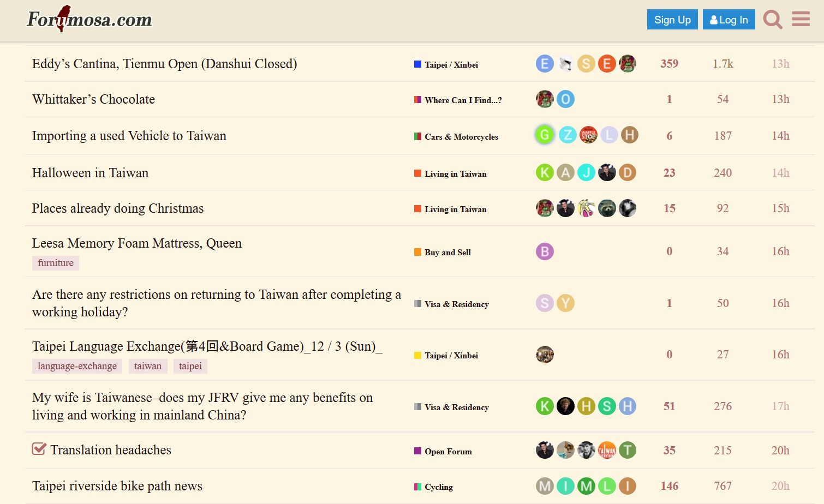Open Cars & Motorcycles category

[456, 136]
